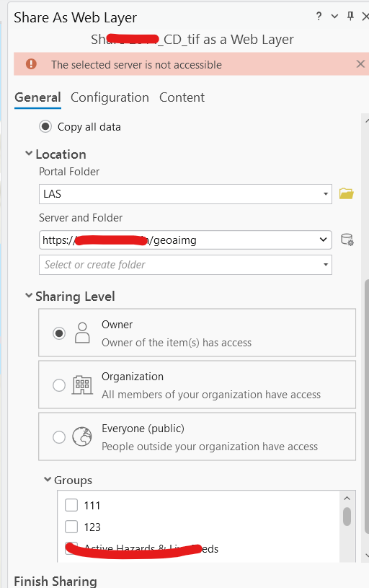Toggle the auto-hide pin icon
369x588 pixels.
350,16
